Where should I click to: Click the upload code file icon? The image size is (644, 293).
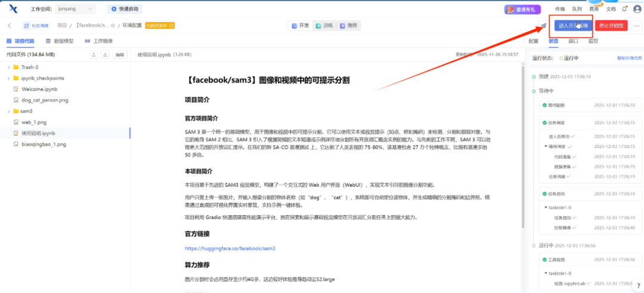(x=94, y=55)
